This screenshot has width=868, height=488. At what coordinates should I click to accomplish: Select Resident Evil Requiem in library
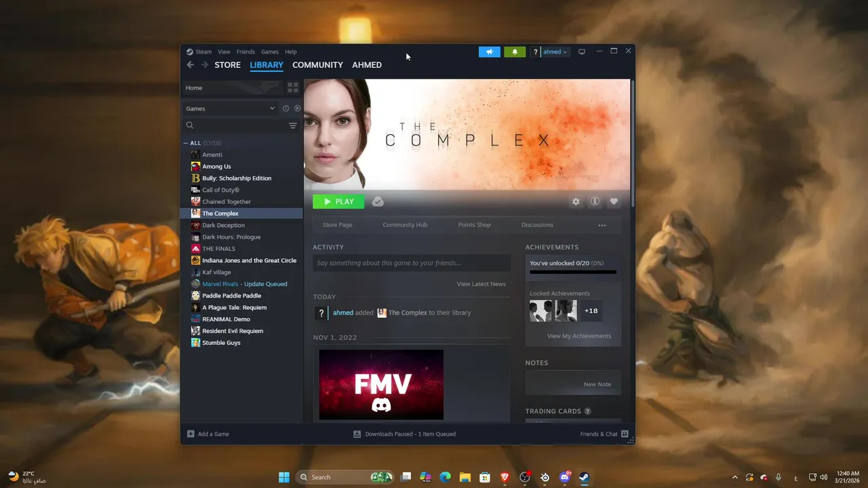coord(233,331)
